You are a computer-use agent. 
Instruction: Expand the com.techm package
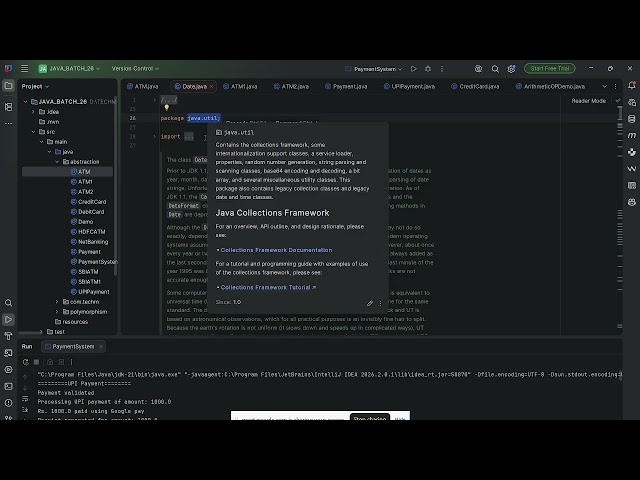[x=57, y=302]
